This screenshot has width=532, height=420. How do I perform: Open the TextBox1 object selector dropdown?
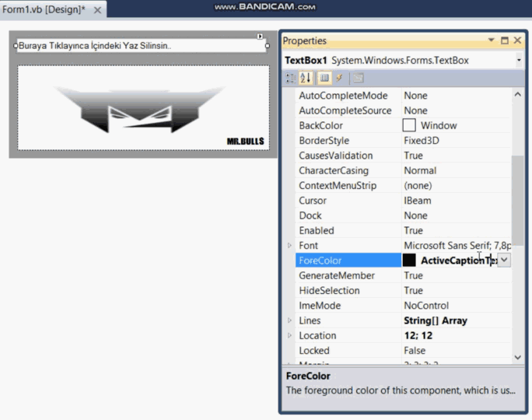(519, 61)
